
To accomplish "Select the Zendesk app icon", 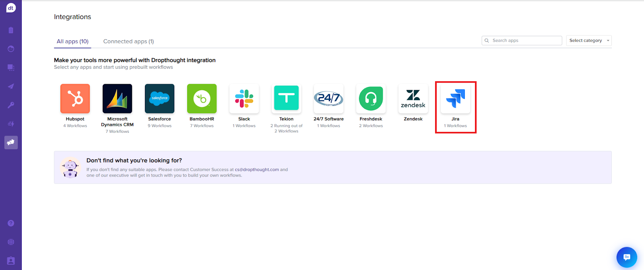I will pyautogui.click(x=413, y=99).
